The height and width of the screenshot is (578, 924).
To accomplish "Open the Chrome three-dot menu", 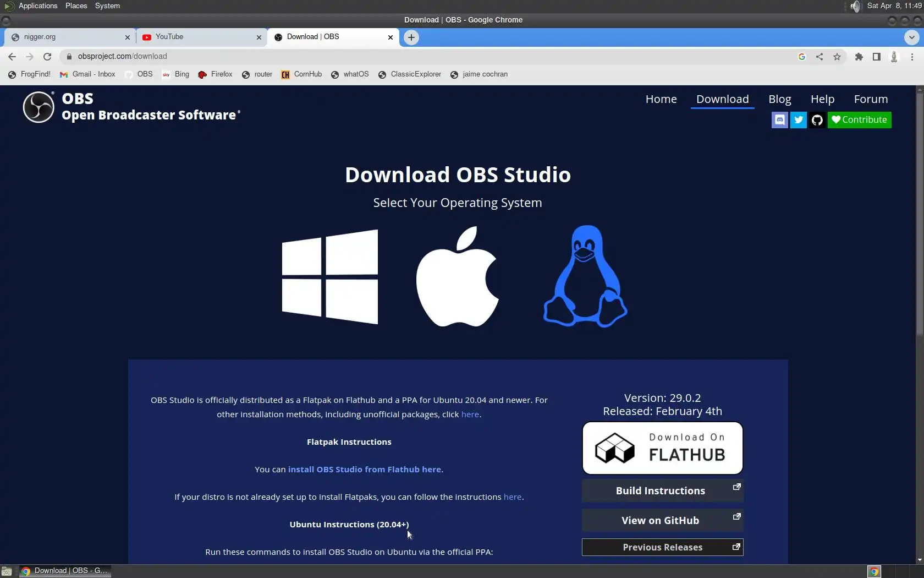I will coord(912,56).
